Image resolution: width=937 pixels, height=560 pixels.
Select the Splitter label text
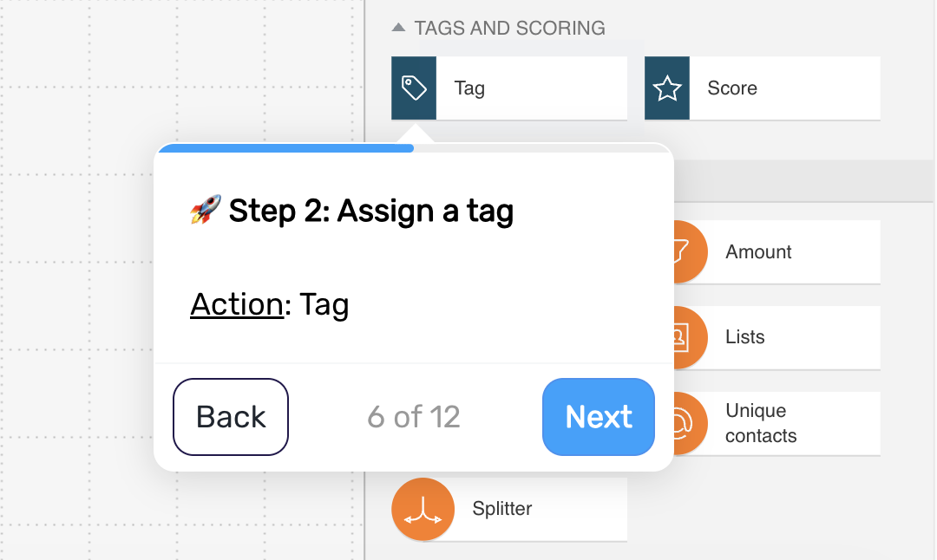pyautogui.click(x=502, y=509)
